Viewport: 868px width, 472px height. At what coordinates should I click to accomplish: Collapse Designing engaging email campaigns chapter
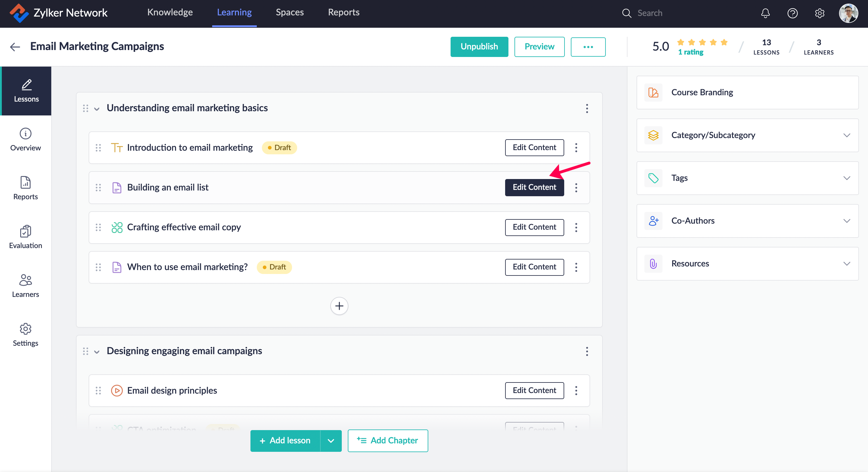coord(97,351)
